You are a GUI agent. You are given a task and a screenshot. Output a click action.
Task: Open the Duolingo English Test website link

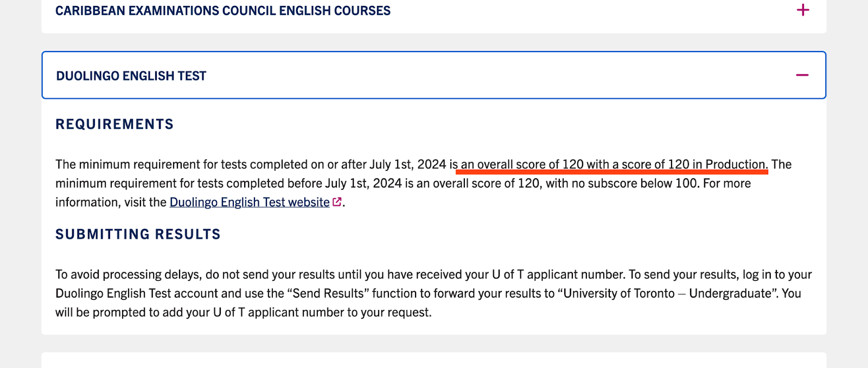tap(250, 202)
